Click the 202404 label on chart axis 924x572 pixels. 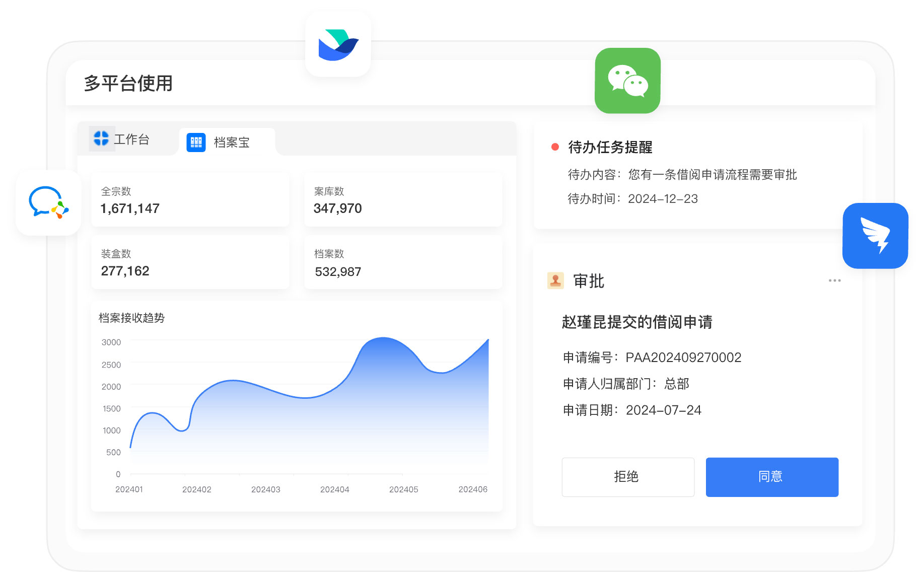334,489
